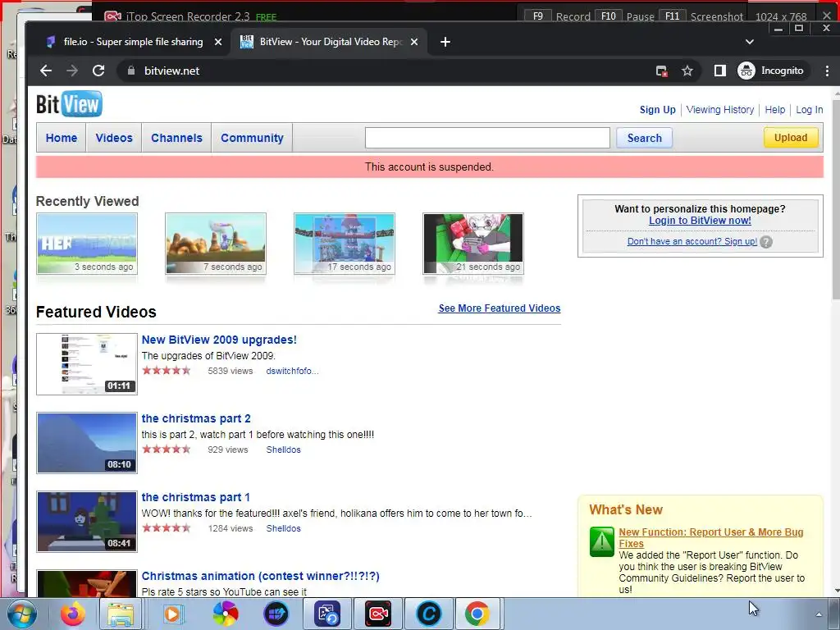Click the Incognito profile indicator
Viewport: 840px width, 630px height.
771,71
